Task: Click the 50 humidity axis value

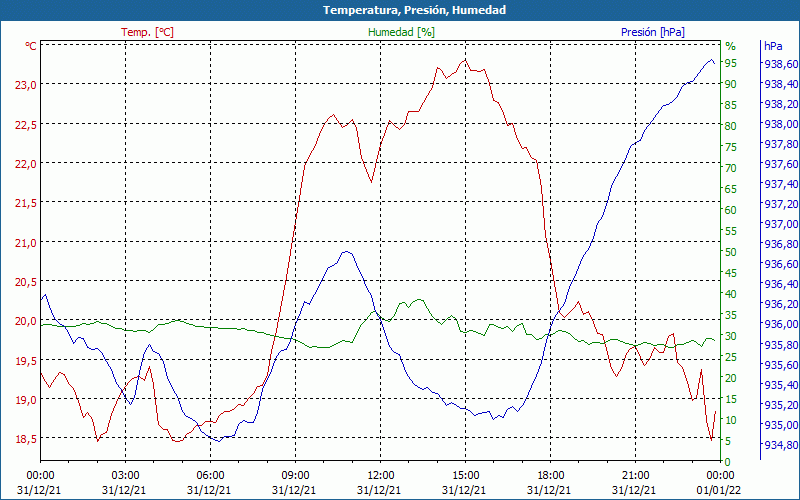Action: pos(731,252)
